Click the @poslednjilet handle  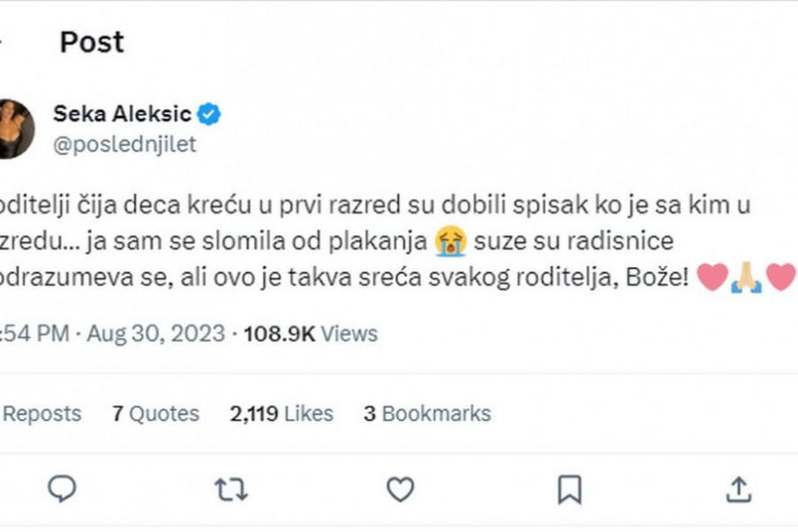click(x=124, y=145)
